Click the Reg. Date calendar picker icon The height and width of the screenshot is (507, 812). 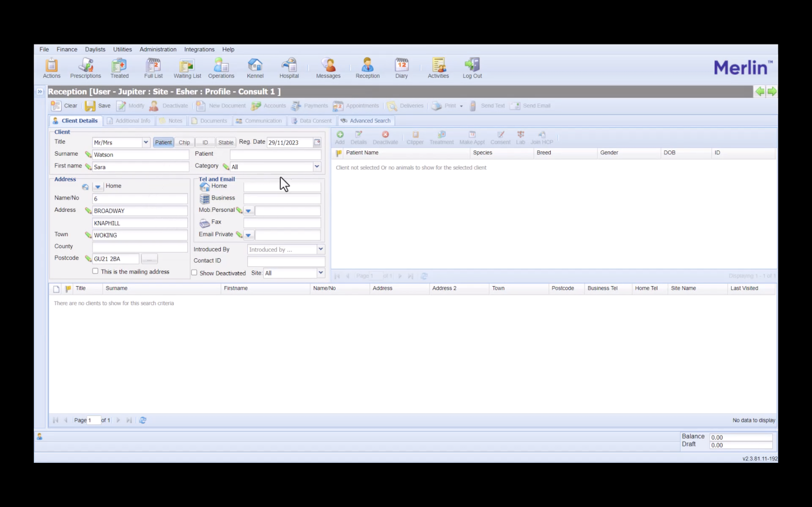click(x=317, y=142)
